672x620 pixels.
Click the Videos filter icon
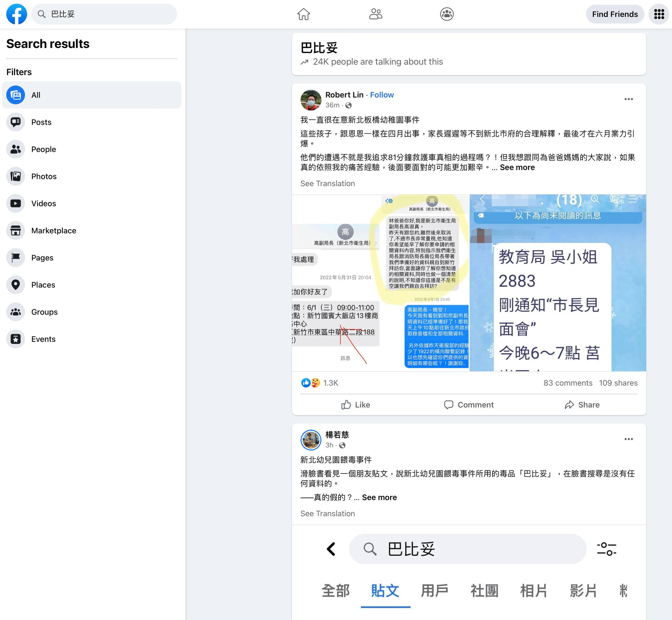15,203
